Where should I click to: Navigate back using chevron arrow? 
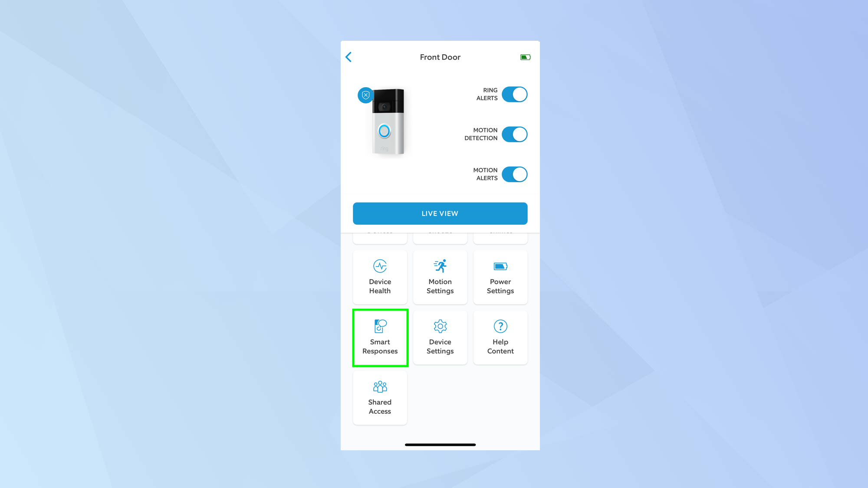[349, 57]
